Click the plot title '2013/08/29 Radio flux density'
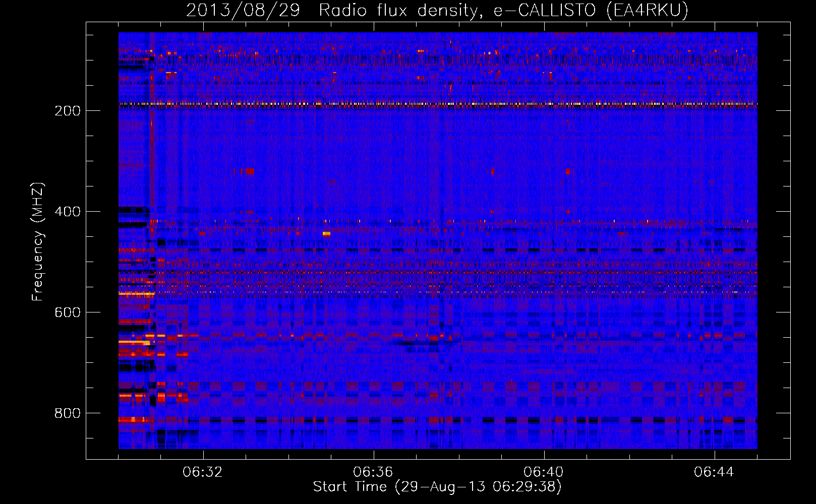 [x=437, y=11]
